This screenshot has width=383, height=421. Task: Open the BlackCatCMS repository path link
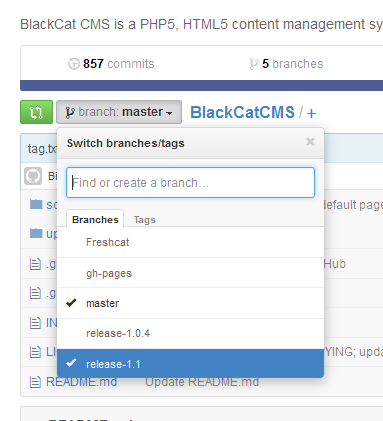tap(242, 112)
